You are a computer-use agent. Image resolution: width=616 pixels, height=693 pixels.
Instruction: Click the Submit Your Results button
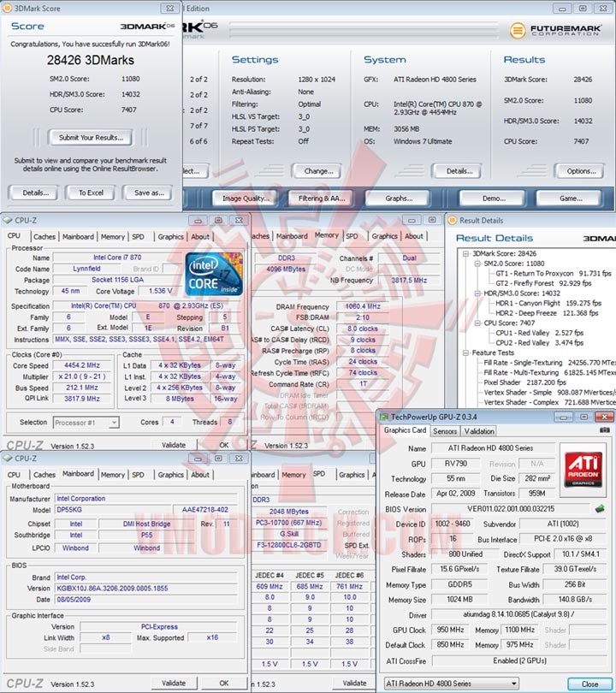pyautogui.click(x=91, y=138)
